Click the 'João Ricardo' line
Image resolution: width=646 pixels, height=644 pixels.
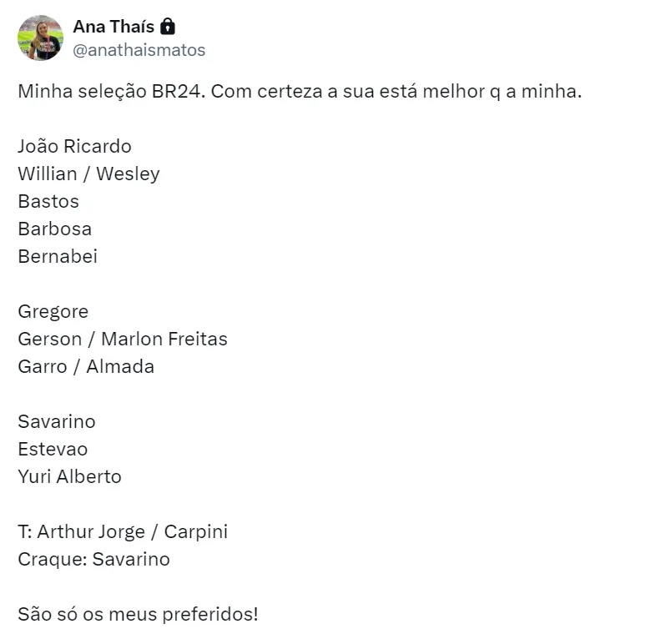(x=74, y=146)
